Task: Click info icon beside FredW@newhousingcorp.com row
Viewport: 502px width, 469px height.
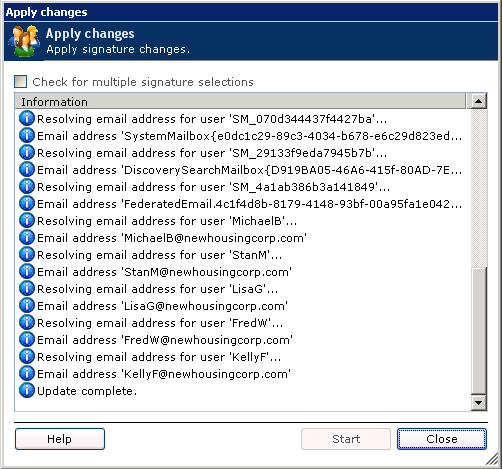Action: click(27, 339)
